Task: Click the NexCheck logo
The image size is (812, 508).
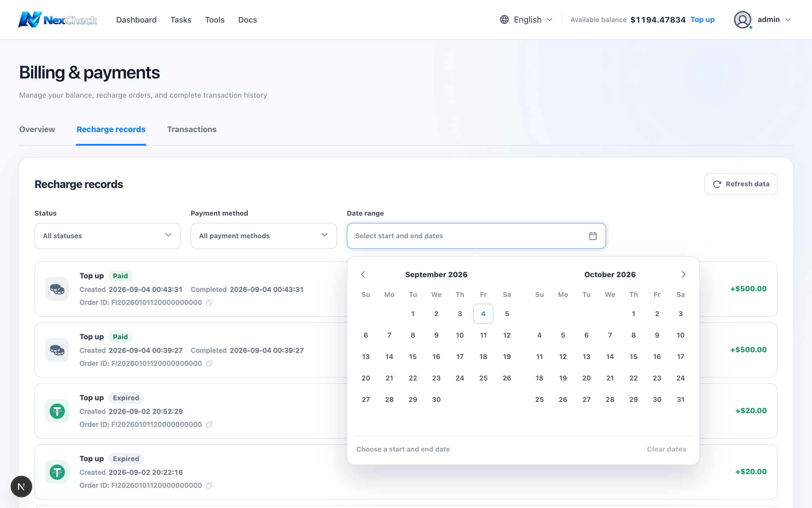Action: click(58, 19)
